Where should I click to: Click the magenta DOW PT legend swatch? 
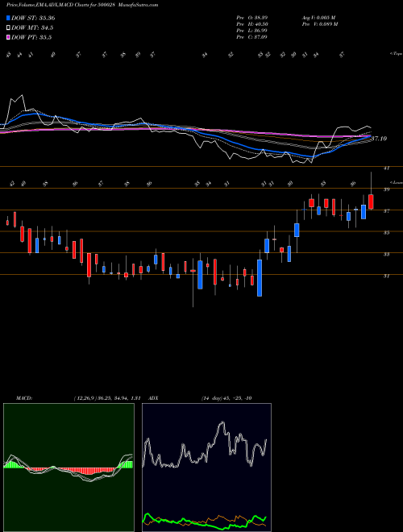pos(8,37)
